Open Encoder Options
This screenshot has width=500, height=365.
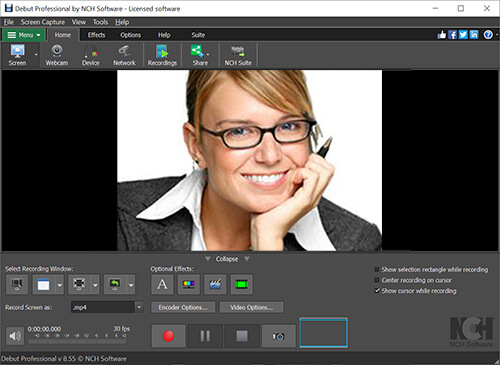pos(183,307)
